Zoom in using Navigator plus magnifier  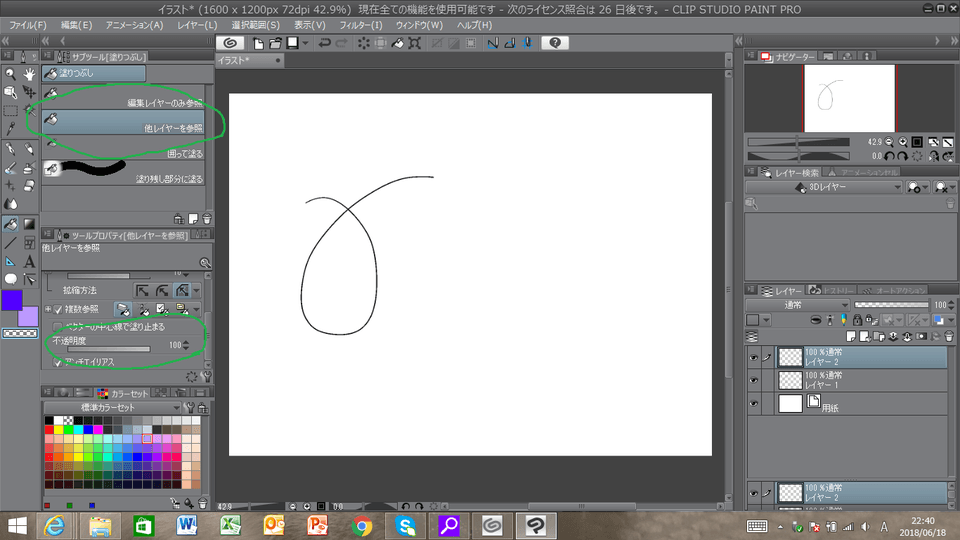point(902,142)
